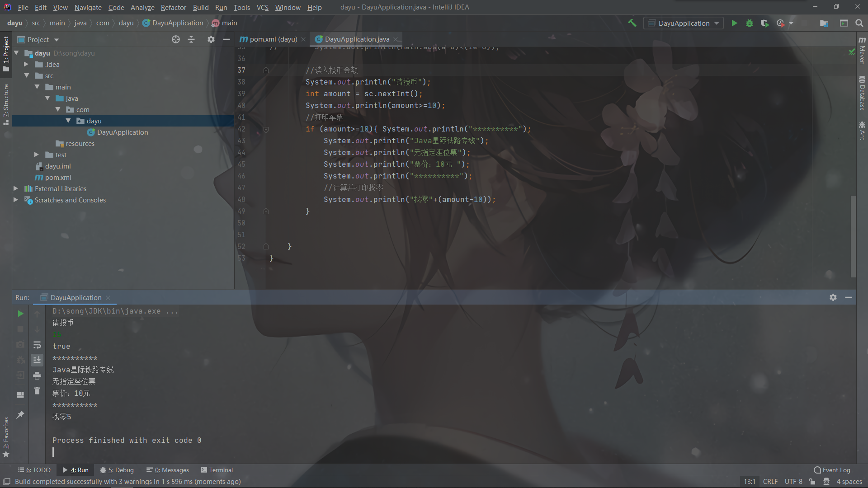Open Project panel settings gear
This screenshot has width=868, height=488.
(211, 40)
